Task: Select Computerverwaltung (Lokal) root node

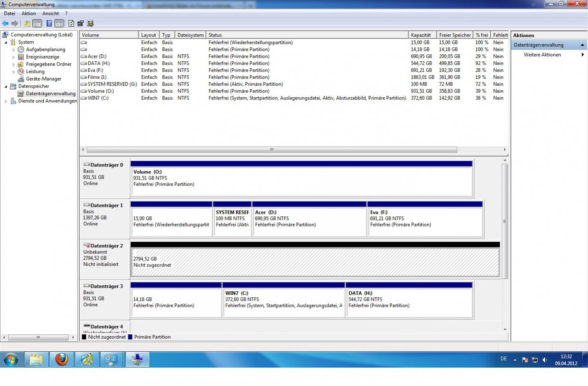Action: pos(42,35)
